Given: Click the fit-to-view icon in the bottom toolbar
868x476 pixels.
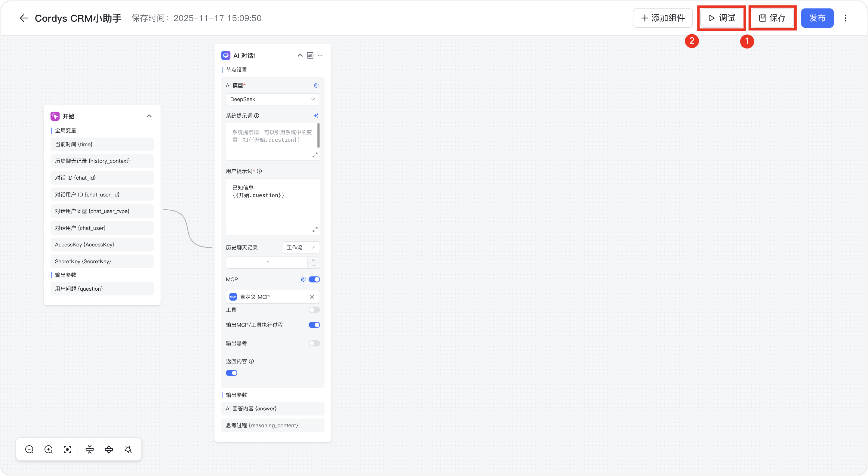Looking at the screenshot, I should coord(67,449).
